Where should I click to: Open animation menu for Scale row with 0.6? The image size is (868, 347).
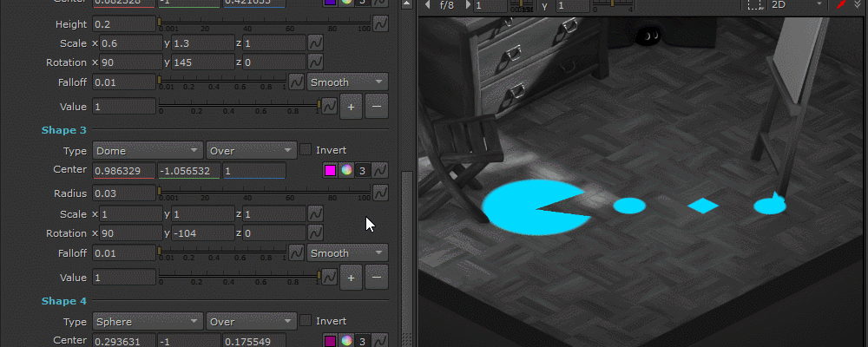pyautogui.click(x=316, y=43)
